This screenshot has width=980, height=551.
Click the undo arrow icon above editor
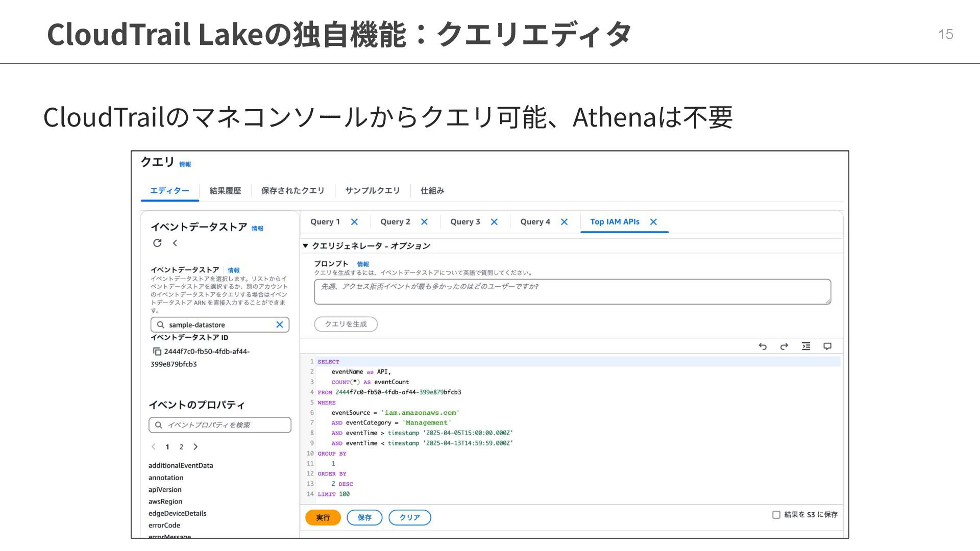(763, 346)
